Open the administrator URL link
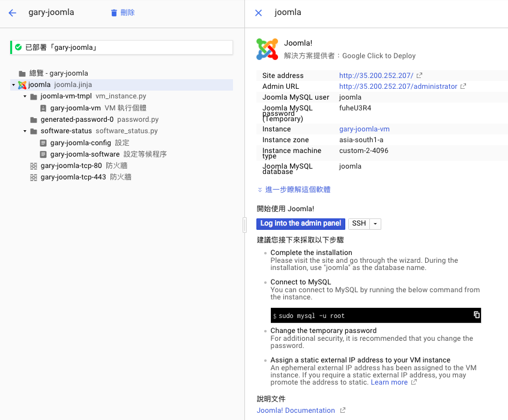 [398, 86]
